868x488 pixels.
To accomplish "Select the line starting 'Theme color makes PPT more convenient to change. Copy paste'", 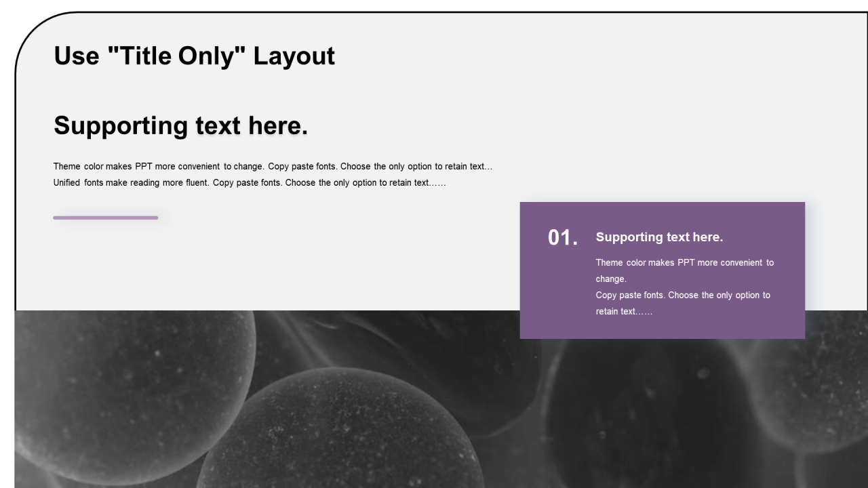I will click(273, 166).
